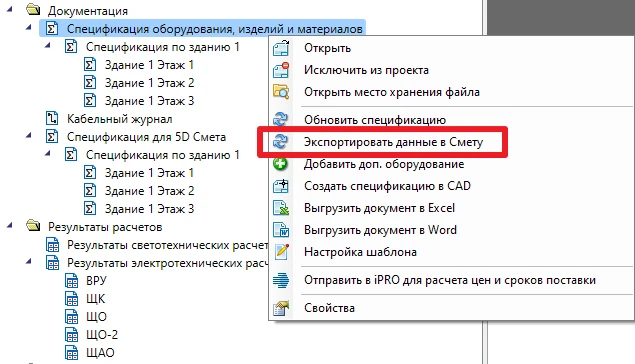Click the pencil icon next to Настройка шаблона
635x364 pixels.
pos(281,252)
